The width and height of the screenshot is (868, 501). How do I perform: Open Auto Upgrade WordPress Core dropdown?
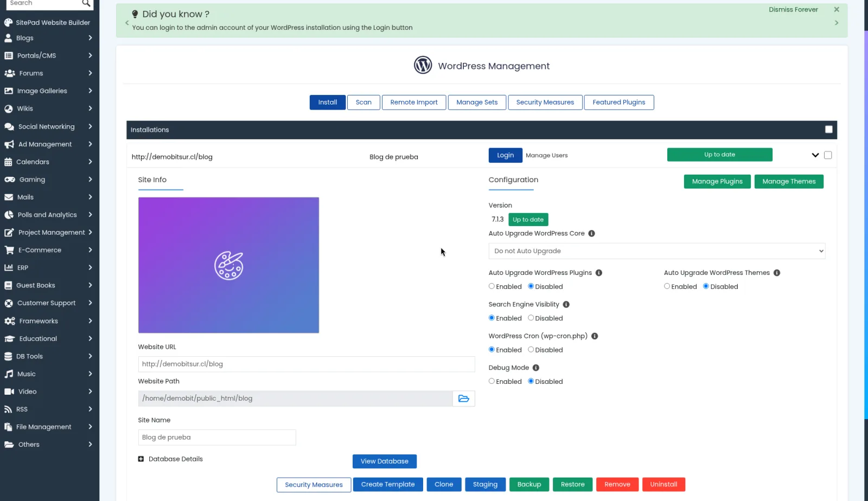click(x=657, y=251)
